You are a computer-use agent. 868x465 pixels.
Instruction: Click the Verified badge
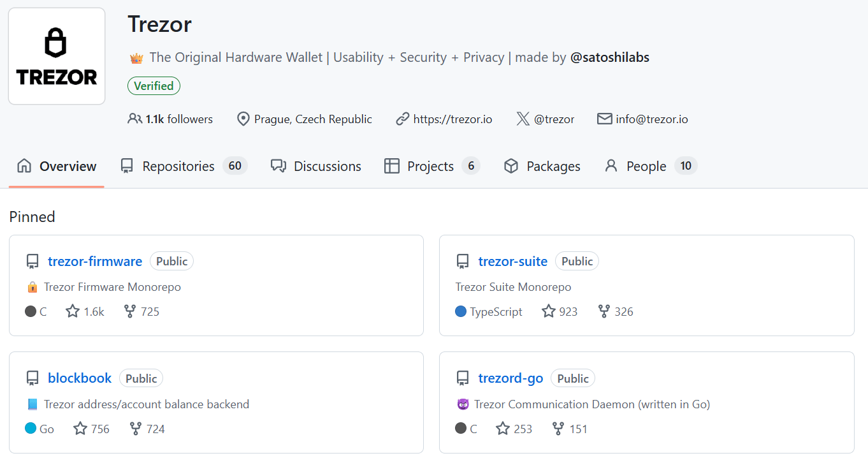tap(154, 86)
